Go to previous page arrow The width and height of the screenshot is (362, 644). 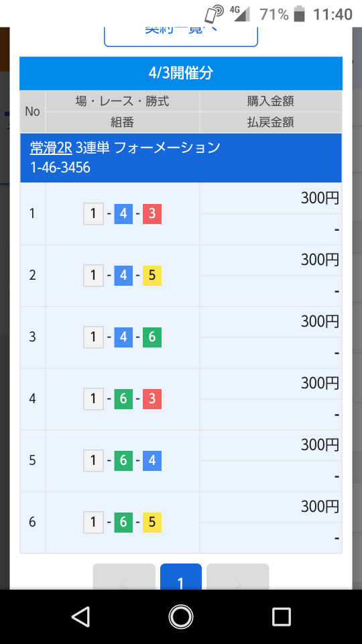(x=124, y=577)
